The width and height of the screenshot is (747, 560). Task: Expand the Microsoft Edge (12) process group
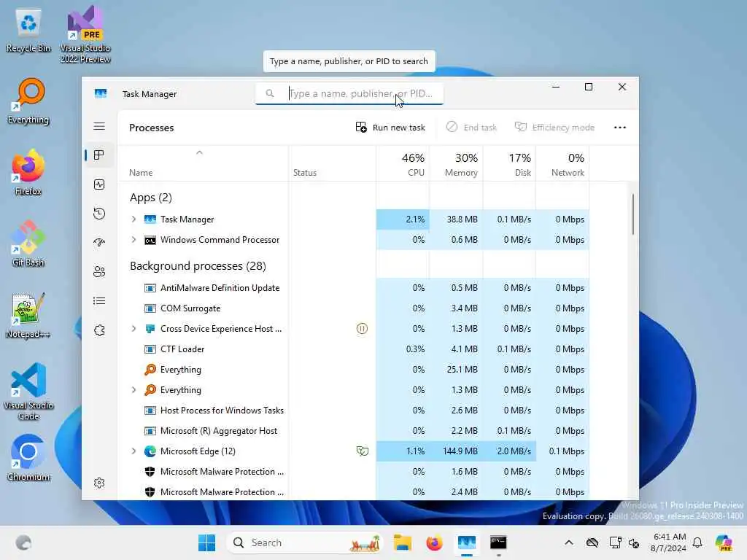tap(134, 451)
